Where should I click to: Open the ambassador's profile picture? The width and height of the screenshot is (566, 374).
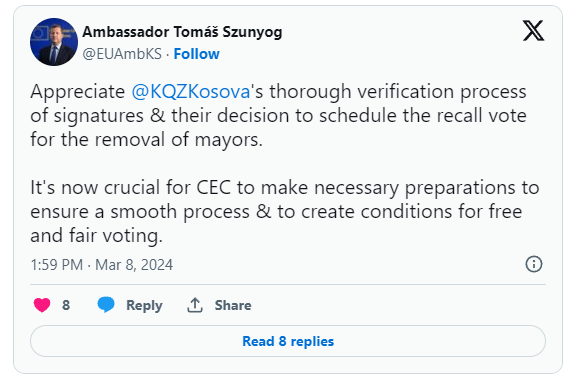pyautogui.click(x=54, y=42)
